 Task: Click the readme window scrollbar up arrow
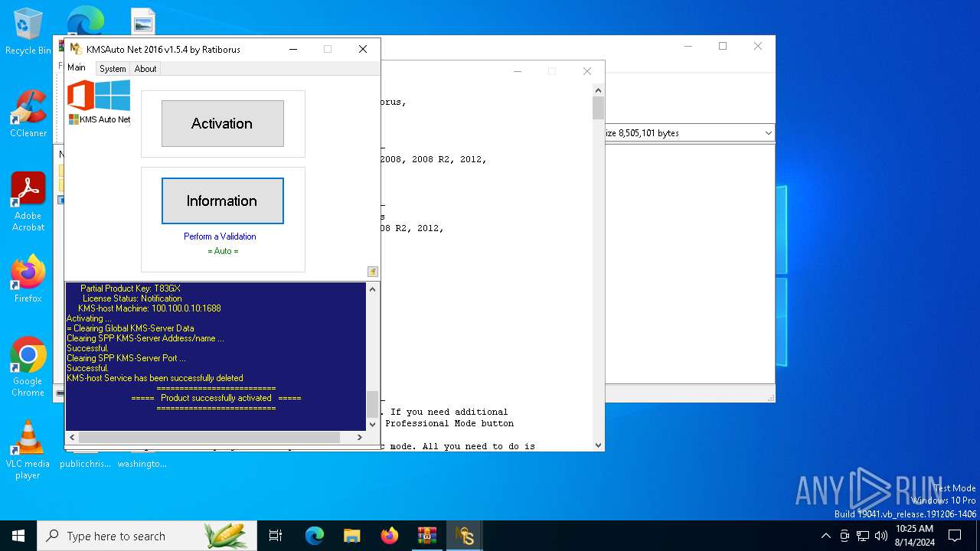click(598, 90)
